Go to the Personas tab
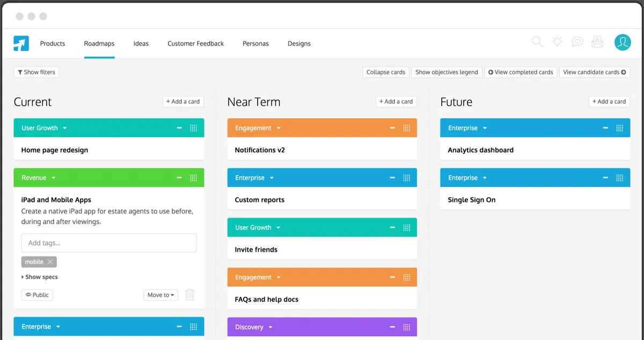This screenshot has width=644, height=340. click(x=255, y=44)
